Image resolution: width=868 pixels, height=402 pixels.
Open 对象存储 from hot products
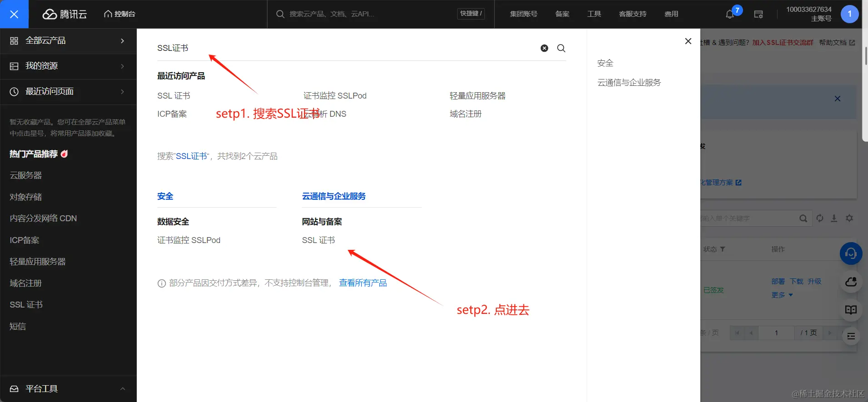[x=26, y=197]
